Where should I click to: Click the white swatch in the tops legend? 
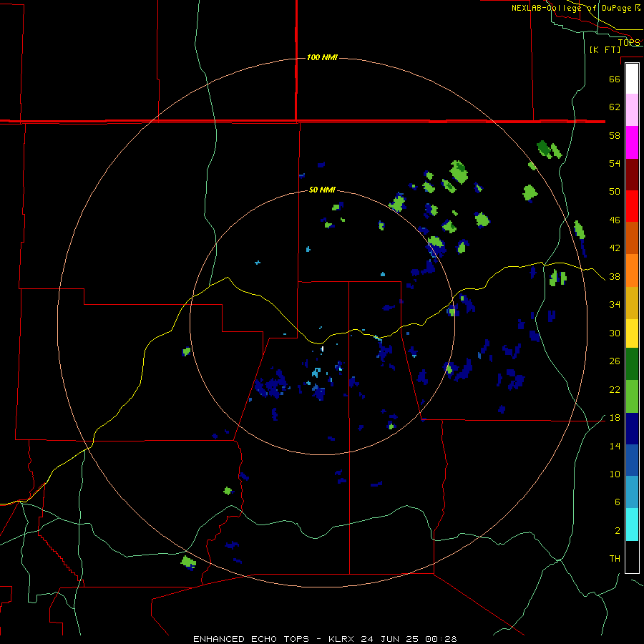coord(632,79)
